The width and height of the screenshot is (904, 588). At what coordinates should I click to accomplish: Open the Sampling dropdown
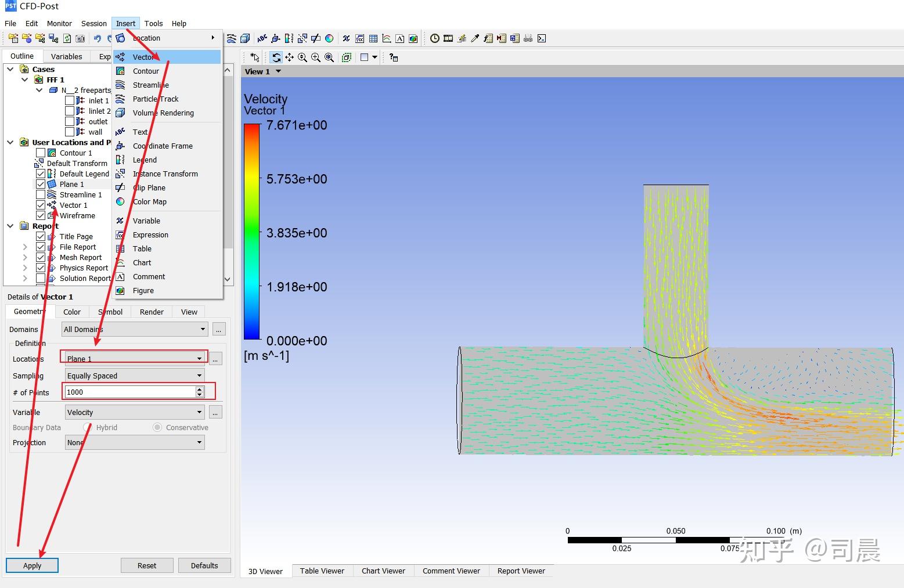point(134,376)
